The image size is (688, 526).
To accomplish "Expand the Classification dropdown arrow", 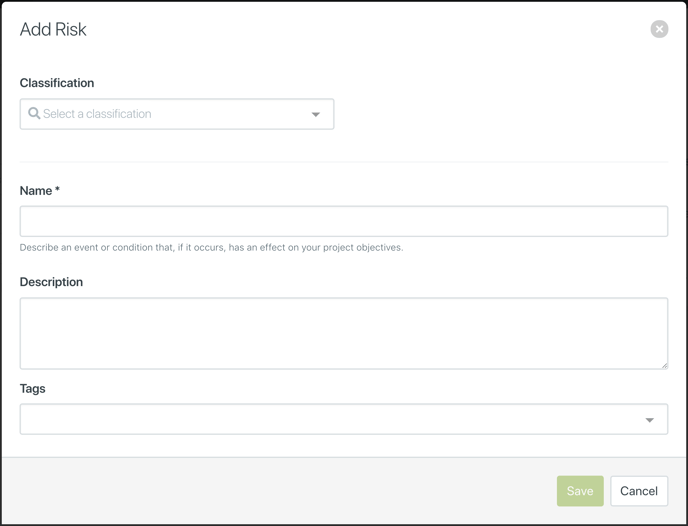I will 315,115.
